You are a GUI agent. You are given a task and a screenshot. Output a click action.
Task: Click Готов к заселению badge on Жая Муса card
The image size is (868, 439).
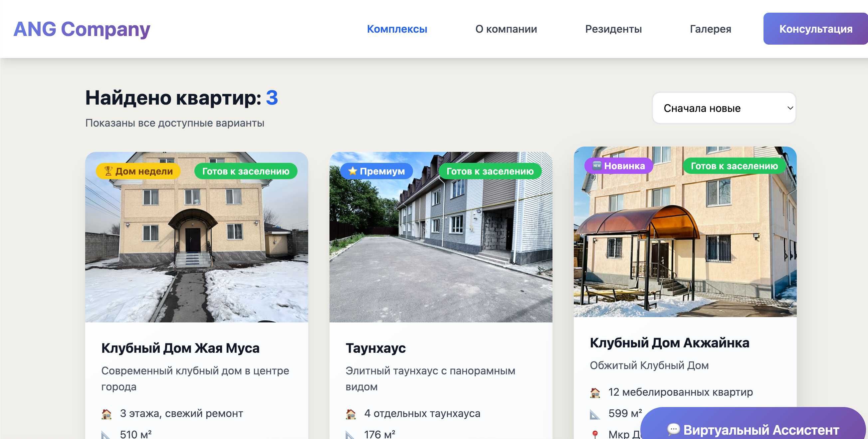[246, 171]
